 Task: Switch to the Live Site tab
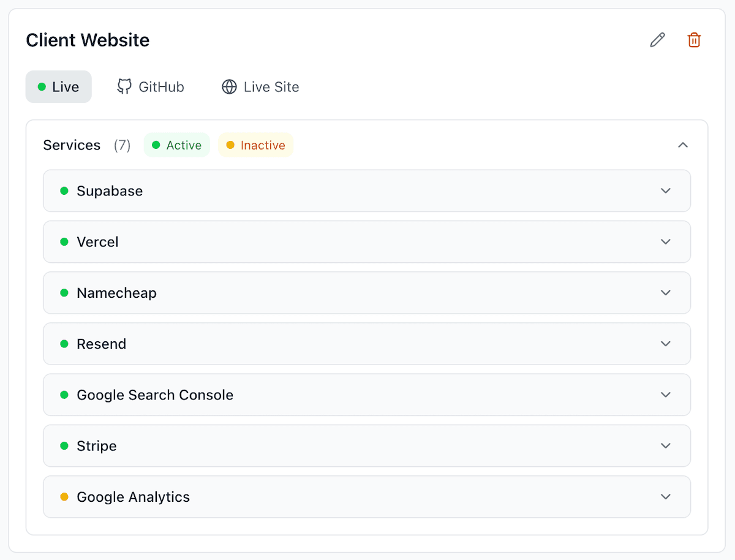pyautogui.click(x=260, y=86)
